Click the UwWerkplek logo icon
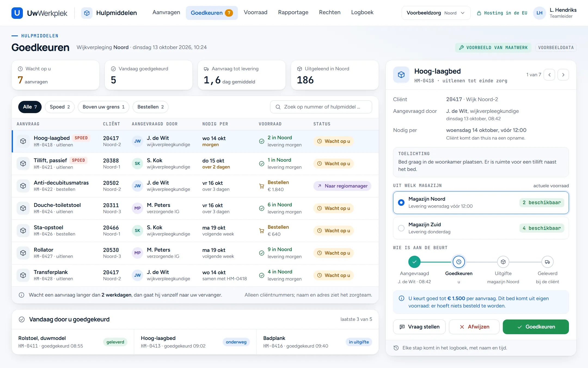The image size is (588, 368). pos(17,13)
